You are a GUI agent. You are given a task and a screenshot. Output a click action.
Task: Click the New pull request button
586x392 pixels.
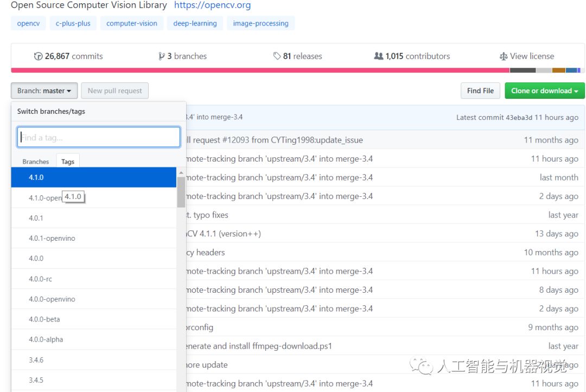tap(114, 91)
